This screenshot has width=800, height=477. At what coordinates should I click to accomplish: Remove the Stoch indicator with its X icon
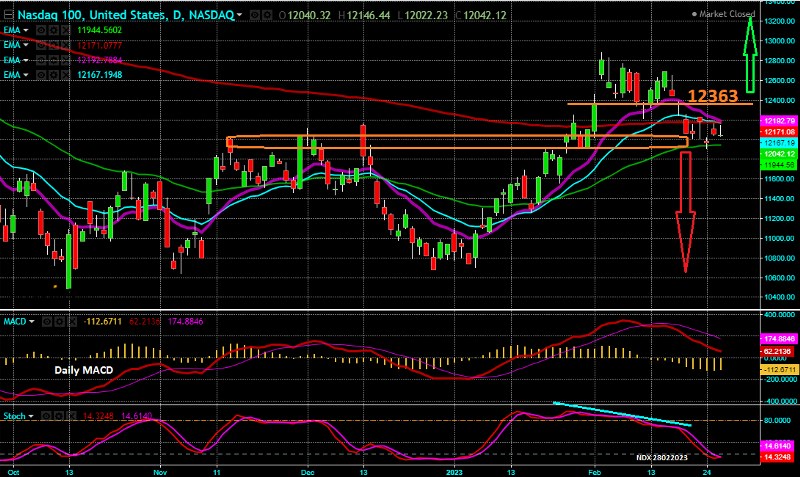[x=70, y=416]
